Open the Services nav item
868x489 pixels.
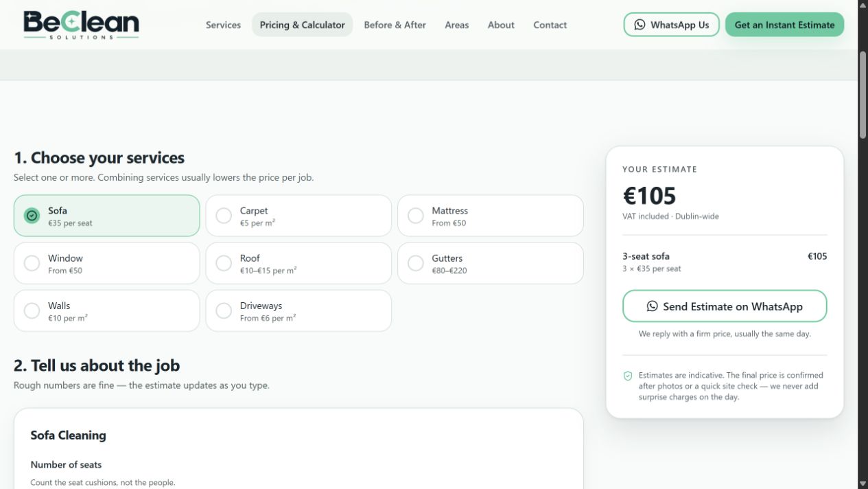223,25
